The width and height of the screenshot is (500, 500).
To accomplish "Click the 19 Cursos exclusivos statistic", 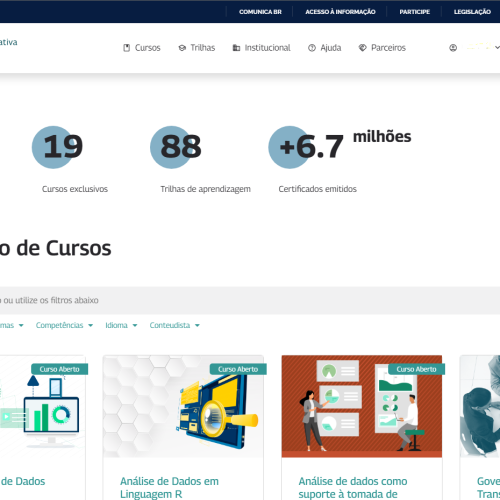I will tap(70, 160).
